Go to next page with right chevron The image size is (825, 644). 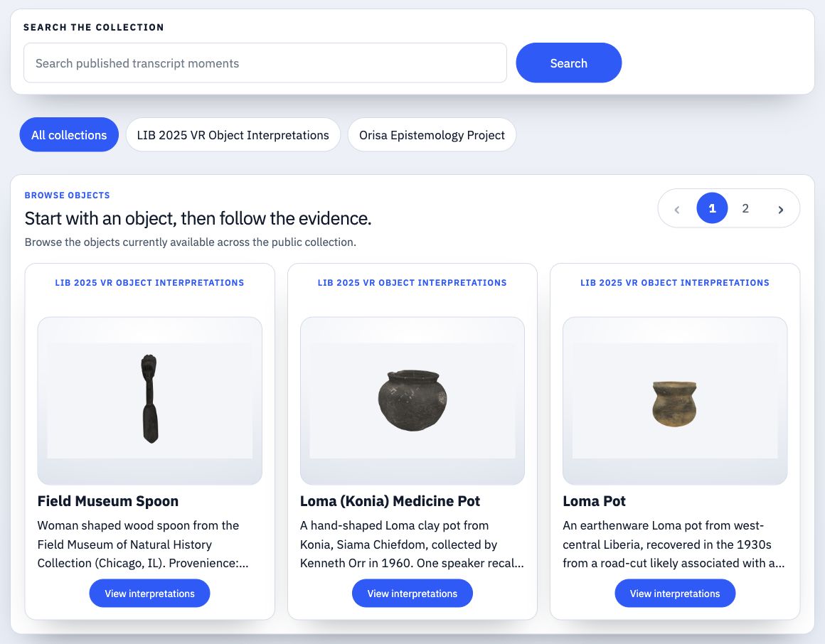point(781,209)
